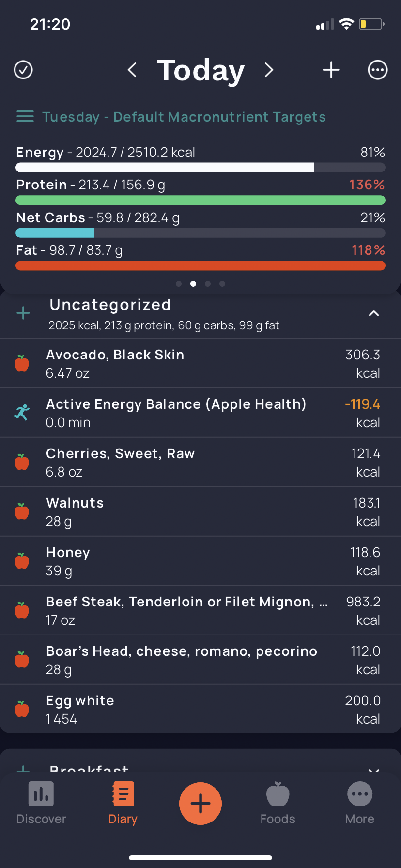Open the Beef Steak Tenderloin entry
401x868 pixels.
tap(200, 611)
